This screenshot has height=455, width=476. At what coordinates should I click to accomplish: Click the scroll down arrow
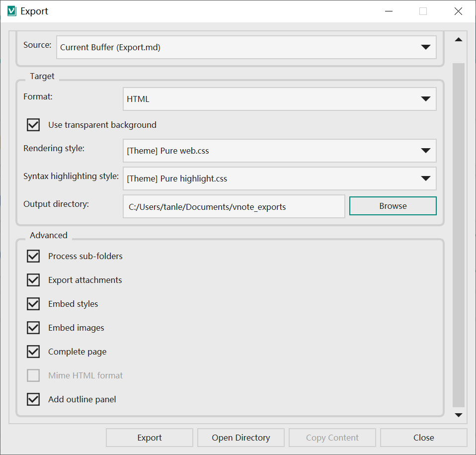(x=459, y=415)
